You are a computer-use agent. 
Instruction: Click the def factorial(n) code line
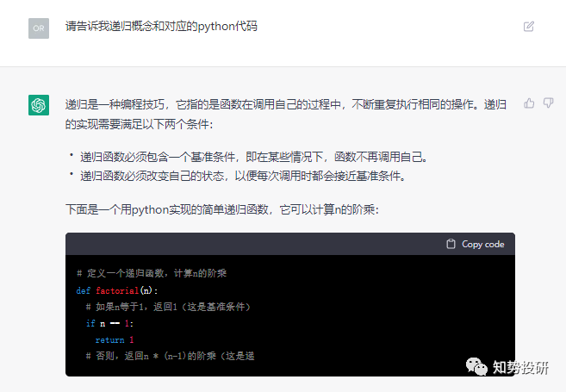pyautogui.click(x=117, y=290)
